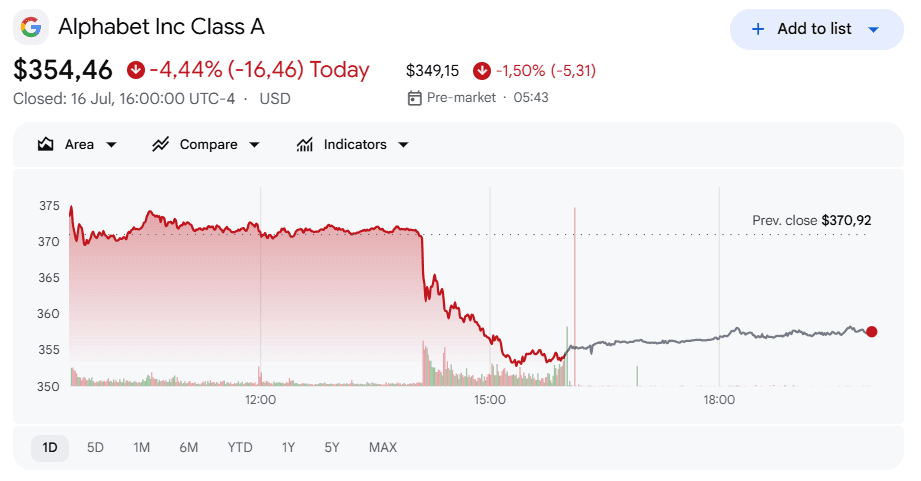Screen dimensions: 921x481
Task: Click the Area chart type icon
Action: 45,144
